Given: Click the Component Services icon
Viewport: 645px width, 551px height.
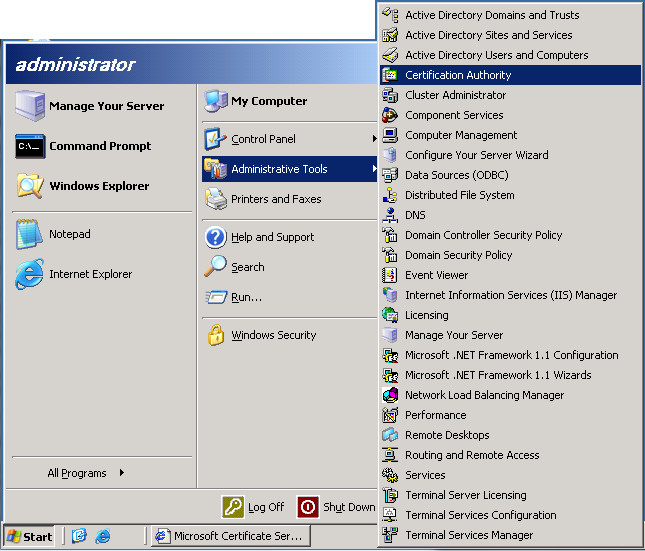Looking at the screenshot, I should click(x=390, y=115).
